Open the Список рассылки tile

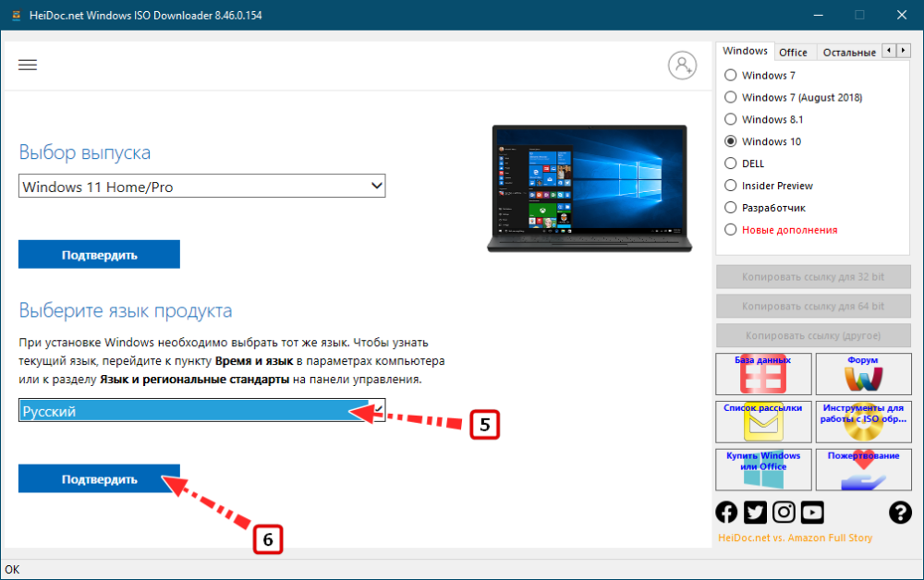763,422
